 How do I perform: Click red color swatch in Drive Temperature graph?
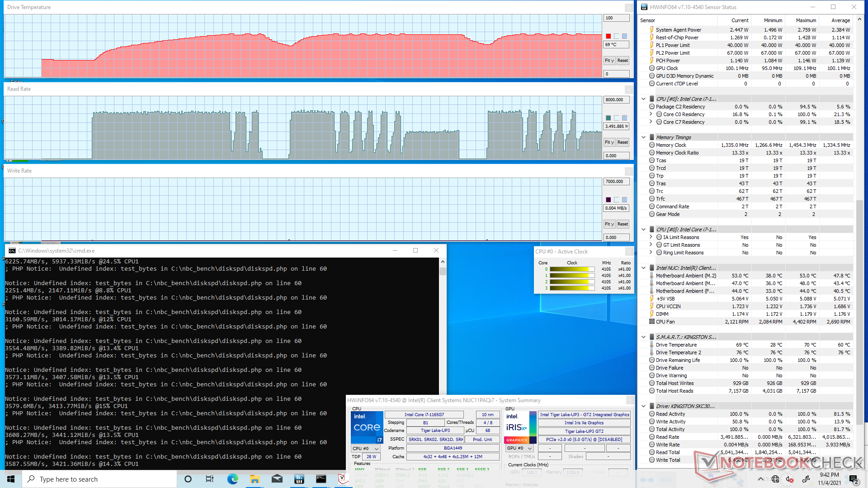click(609, 36)
